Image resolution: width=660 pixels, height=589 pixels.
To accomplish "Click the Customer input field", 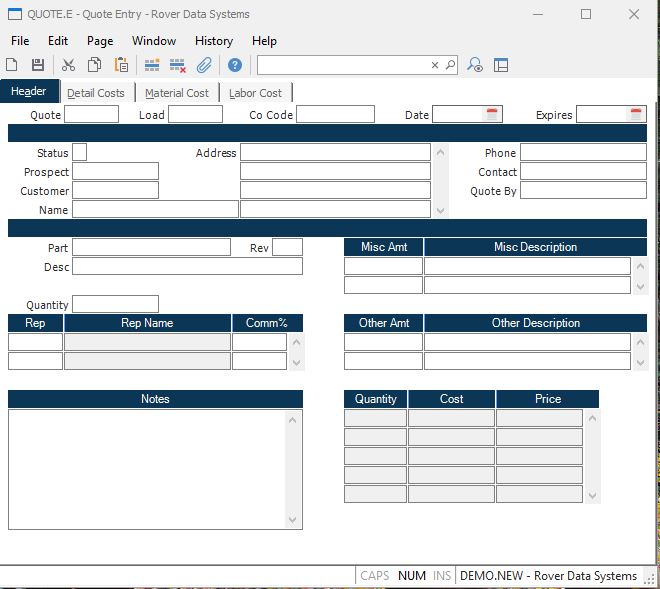I will click(x=116, y=191).
